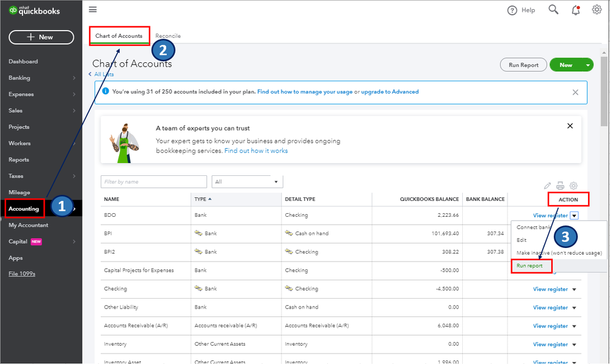
Task: Click View register for Checking account
Action: pyautogui.click(x=550, y=289)
